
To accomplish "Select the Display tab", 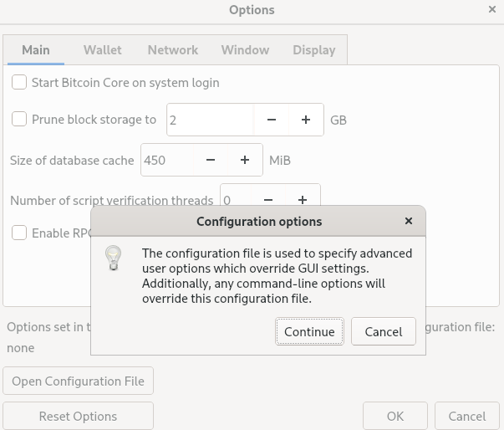I will tap(314, 50).
